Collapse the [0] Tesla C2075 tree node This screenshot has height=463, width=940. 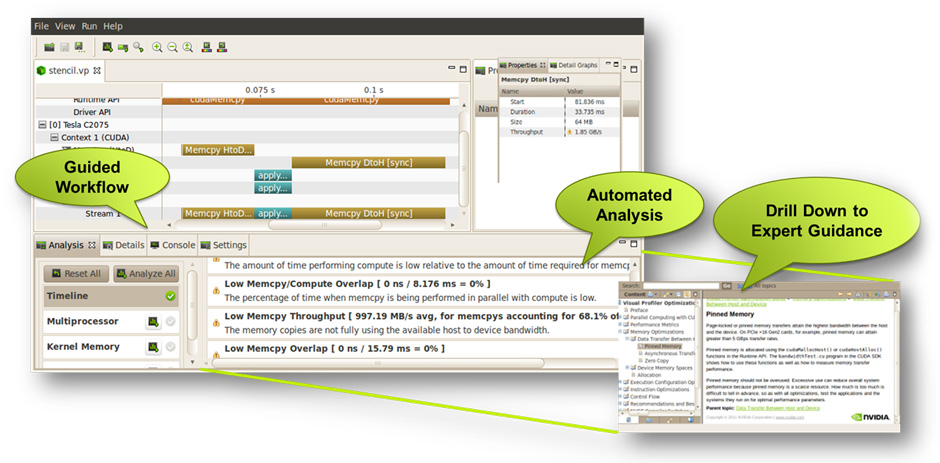coord(41,125)
